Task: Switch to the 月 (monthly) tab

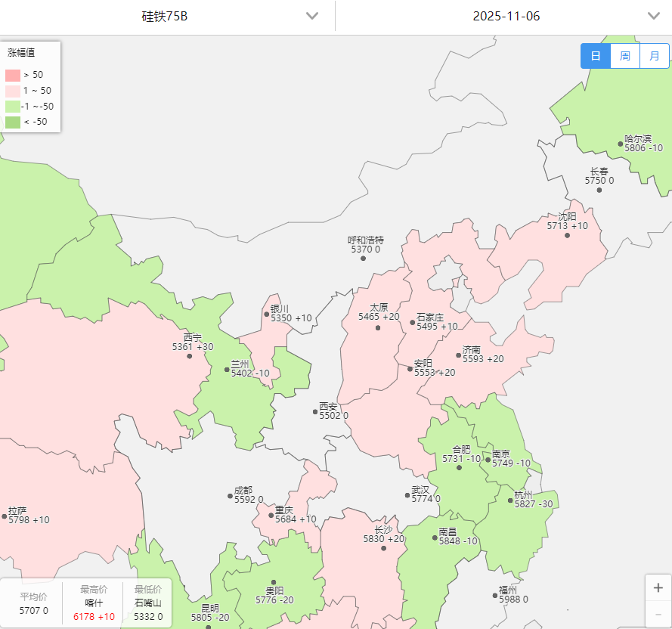Action: click(x=655, y=56)
